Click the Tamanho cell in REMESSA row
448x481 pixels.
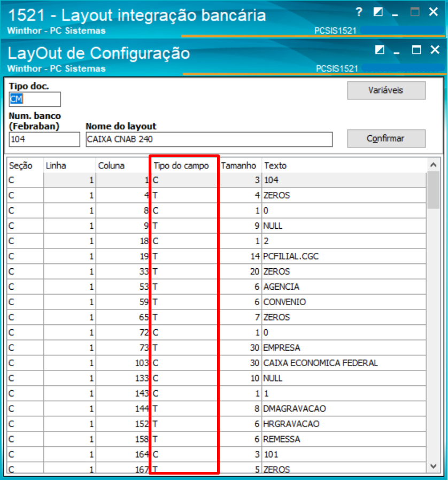tap(240, 439)
